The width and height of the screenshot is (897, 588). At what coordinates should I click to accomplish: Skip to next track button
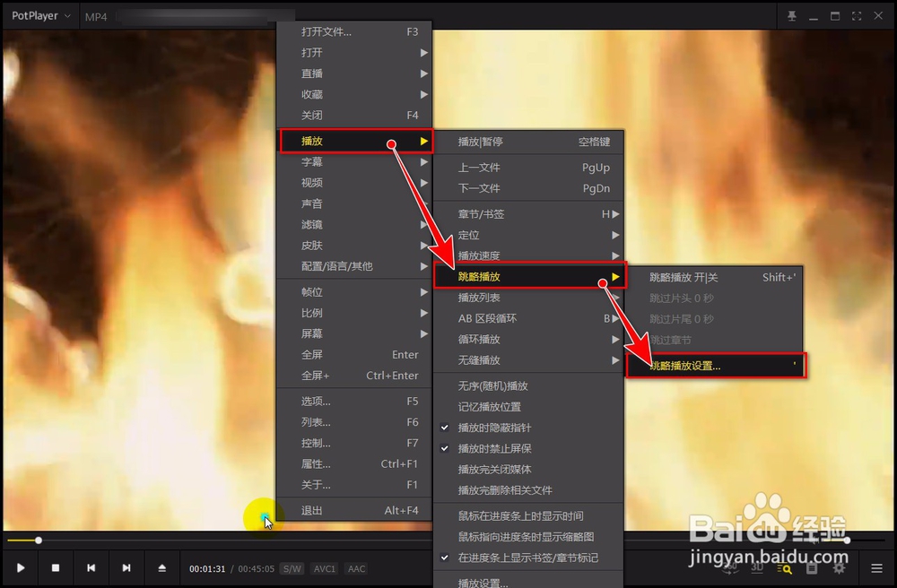126,568
